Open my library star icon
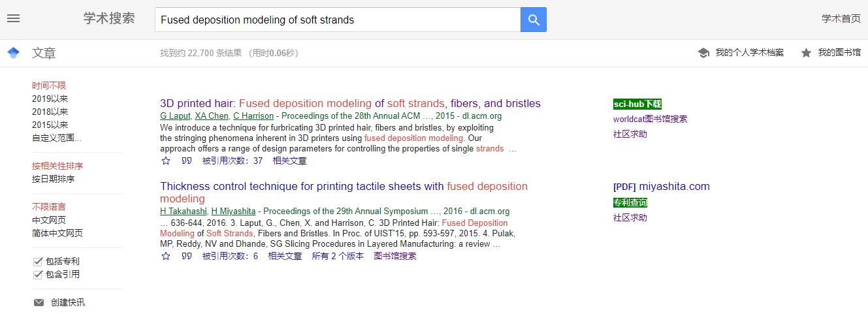 click(806, 53)
